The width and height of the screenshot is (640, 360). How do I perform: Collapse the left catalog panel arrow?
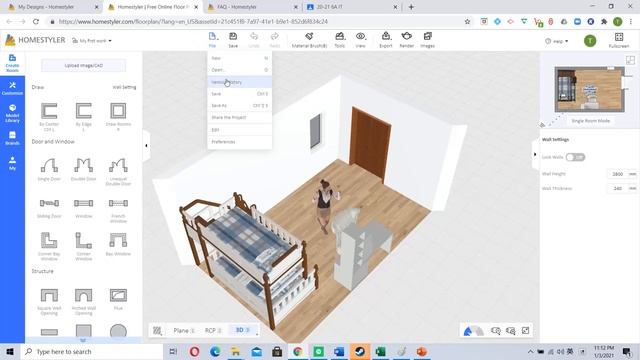(x=146, y=145)
